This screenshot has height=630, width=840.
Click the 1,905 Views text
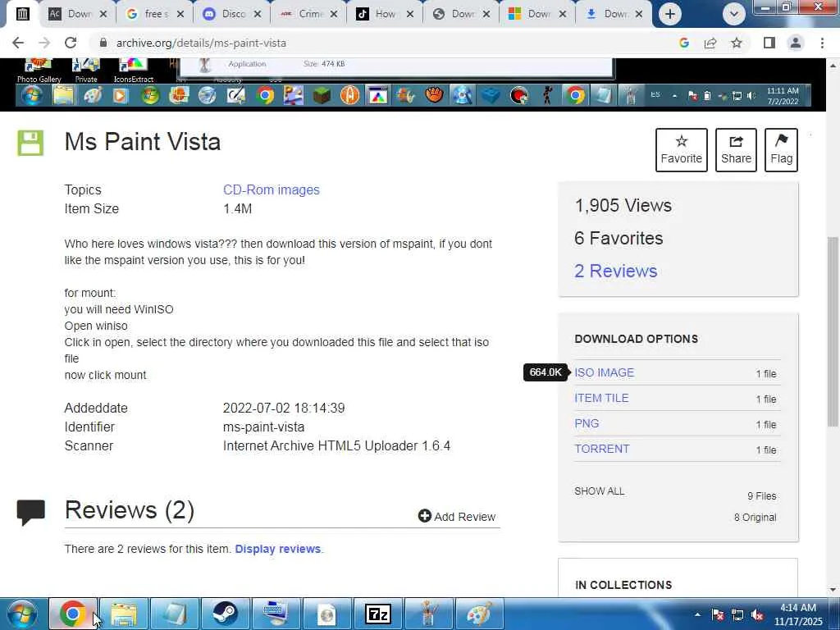coord(623,205)
